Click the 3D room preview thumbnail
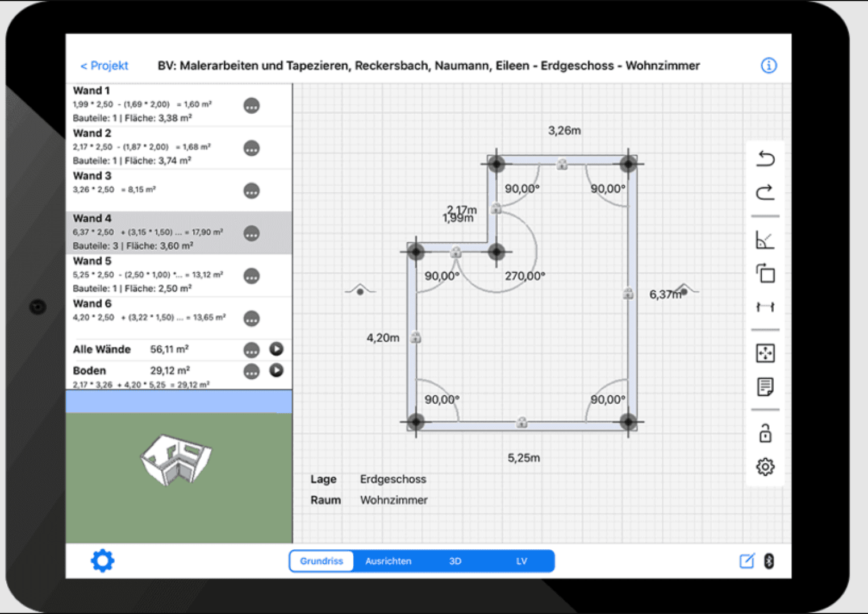 pyautogui.click(x=176, y=459)
